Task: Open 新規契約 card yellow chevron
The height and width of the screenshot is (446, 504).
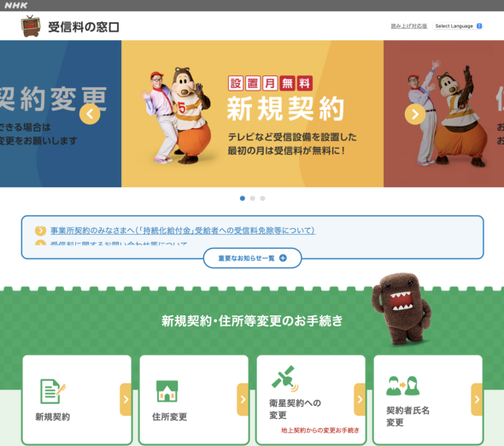Action: coord(126,399)
